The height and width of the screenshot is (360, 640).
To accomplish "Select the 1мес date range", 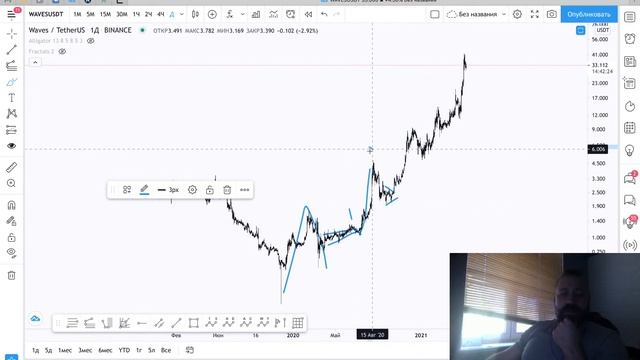I will click(65, 350).
